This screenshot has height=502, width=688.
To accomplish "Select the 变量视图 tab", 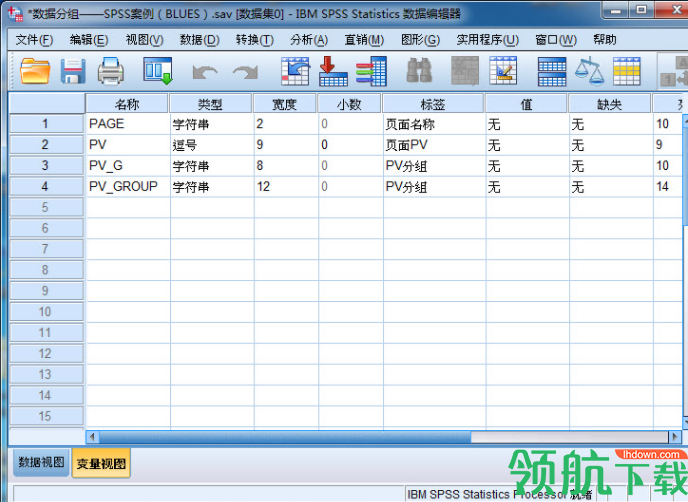I will [x=101, y=463].
